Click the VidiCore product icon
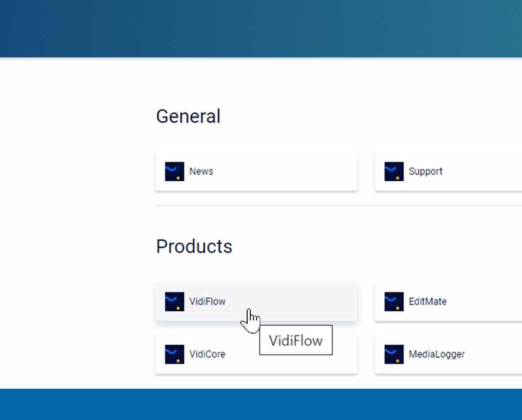The height and width of the screenshot is (420, 522). point(175,354)
